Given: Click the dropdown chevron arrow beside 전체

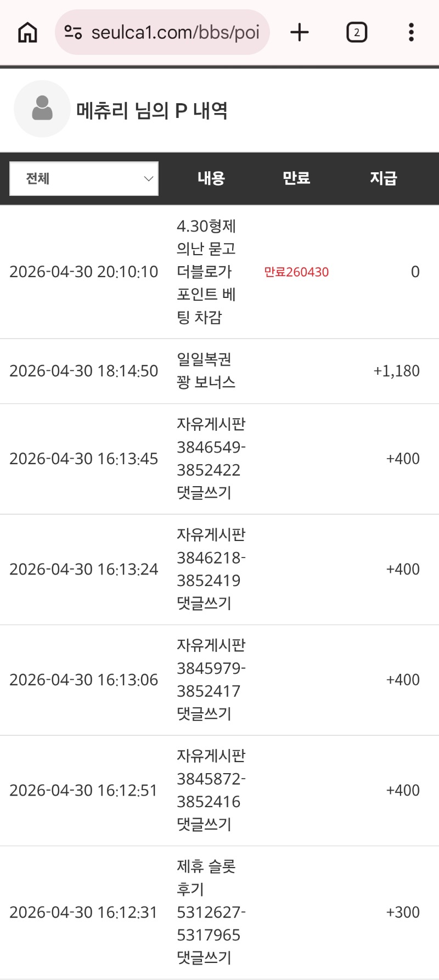Looking at the screenshot, I should click(148, 178).
